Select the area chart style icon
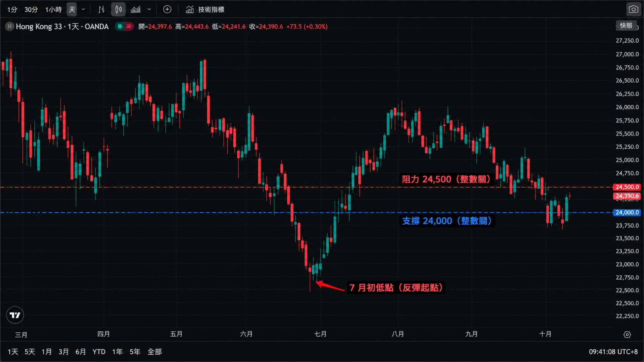The image size is (644, 362). point(136,9)
